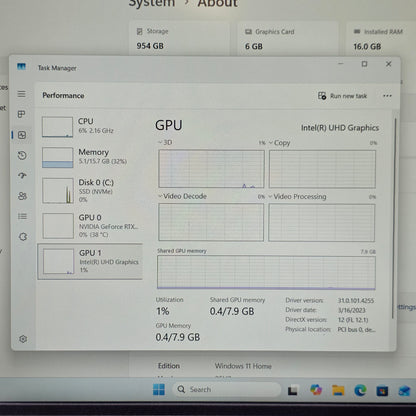Open Task Manager settings gear icon
The width and height of the screenshot is (416, 416).
point(23,339)
